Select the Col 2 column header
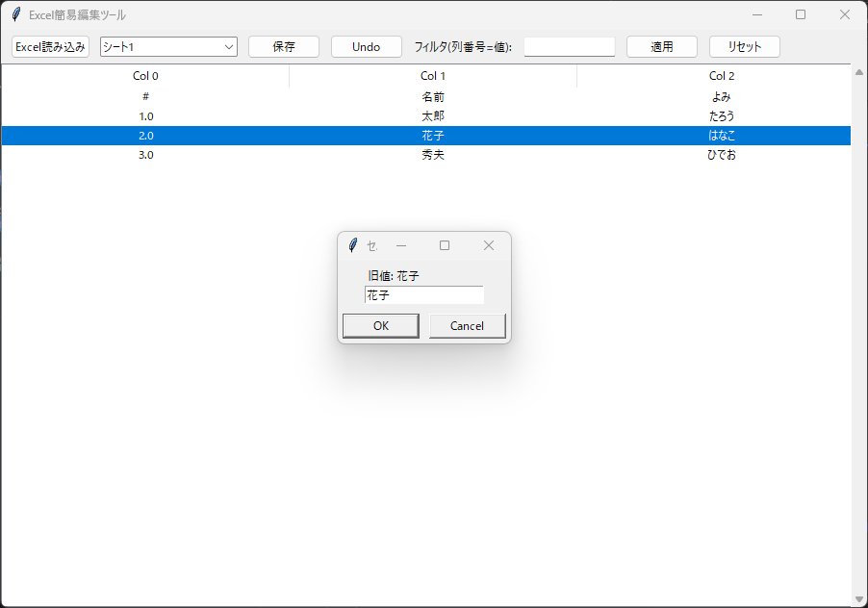The height and width of the screenshot is (608, 868). (722, 76)
